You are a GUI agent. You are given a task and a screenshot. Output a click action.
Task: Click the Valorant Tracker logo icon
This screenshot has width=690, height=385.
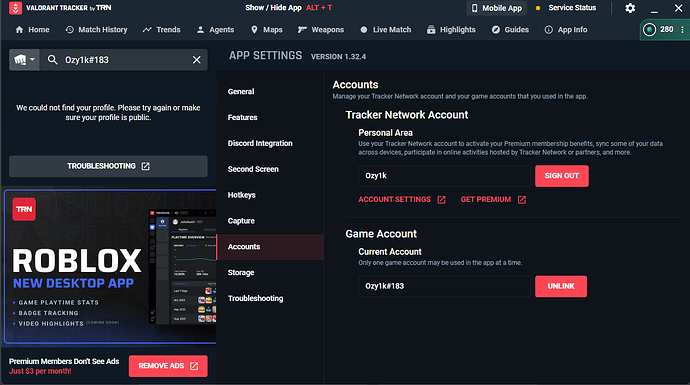[x=15, y=8]
